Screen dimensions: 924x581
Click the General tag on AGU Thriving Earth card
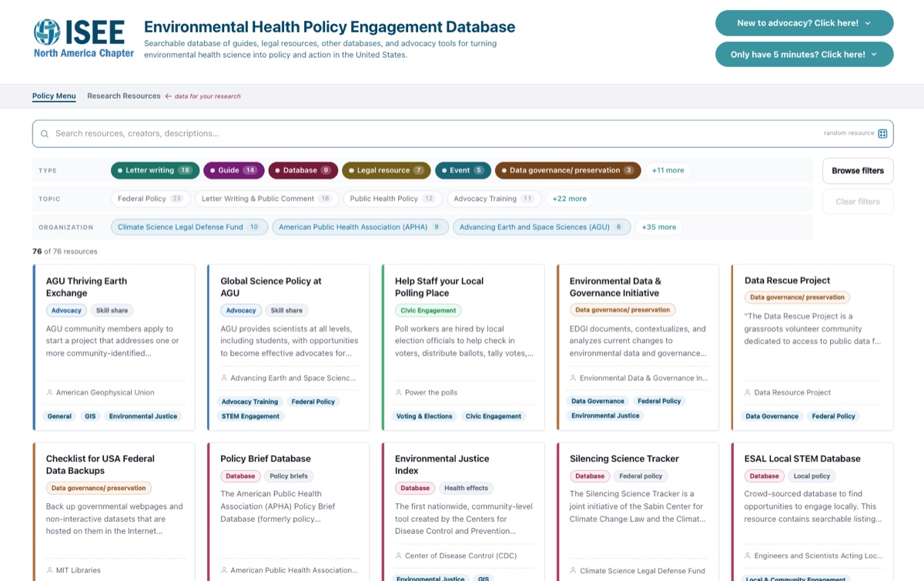click(x=59, y=416)
